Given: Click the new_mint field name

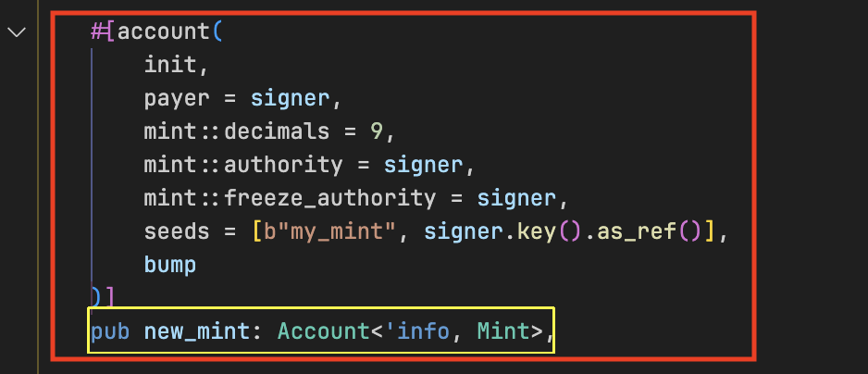Looking at the screenshot, I should 194,331.
